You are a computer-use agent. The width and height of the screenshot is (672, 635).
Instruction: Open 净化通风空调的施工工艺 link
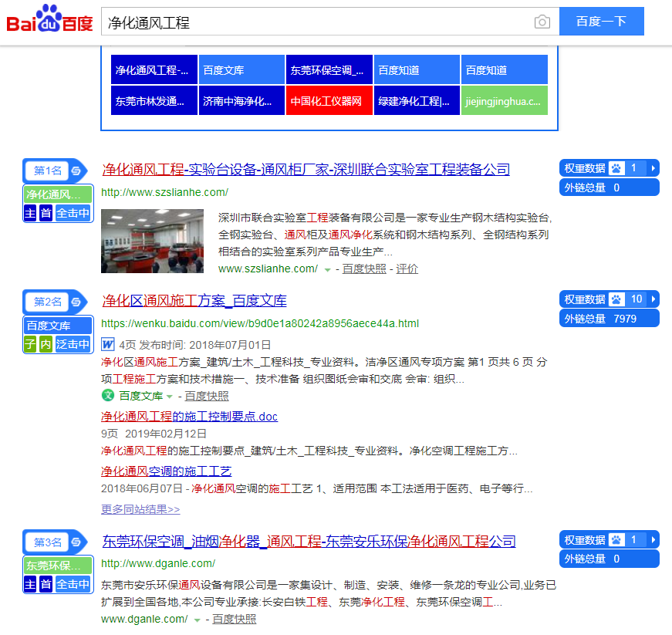(x=167, y=471)
